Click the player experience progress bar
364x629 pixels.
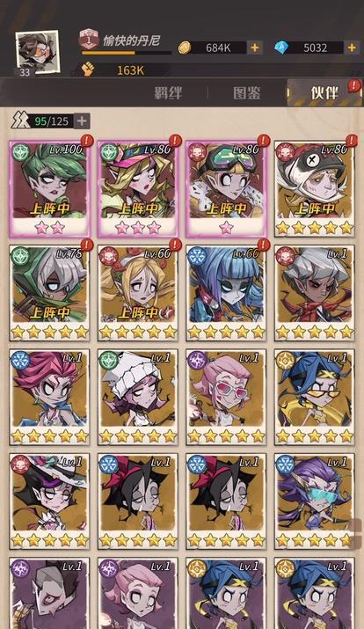pos(127,53)
